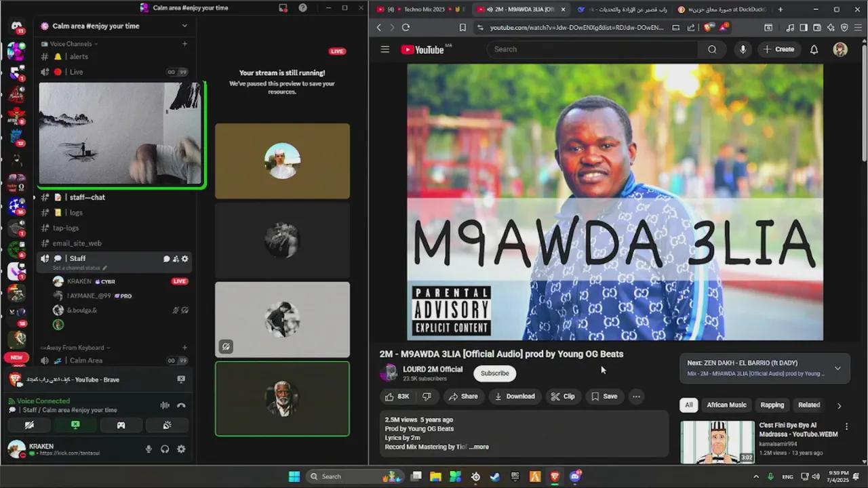Expand the Voice Channels category
This screenshot has width=868, height=488.
pyautogui.click(x=73, y=43)
